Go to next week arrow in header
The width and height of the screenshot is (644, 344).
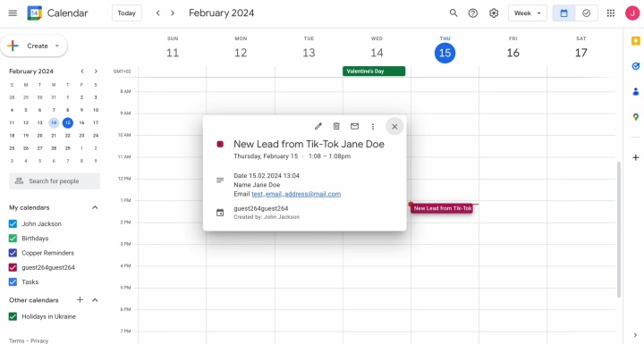click(173, 13)
